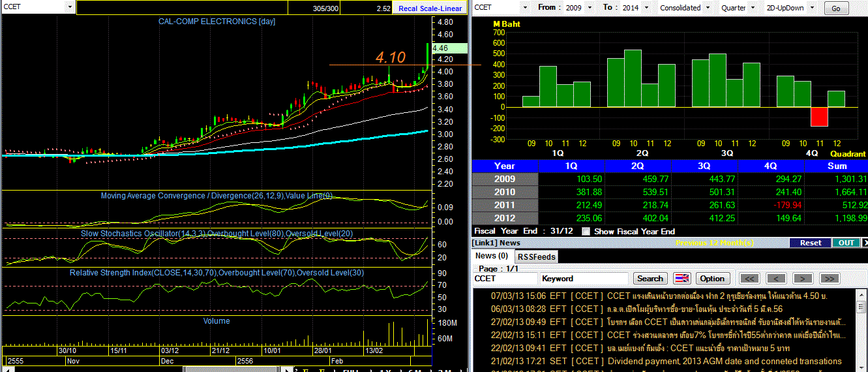The width and height of the screenshot is (868, 372).
Task: Click the red negative 4Q 2011 bar
Action: (x=819, y=116)
